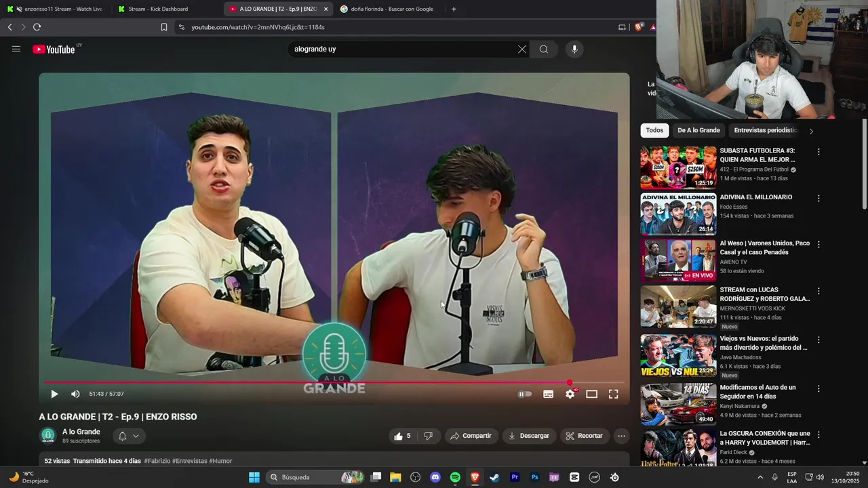868x488 pixels.
Task: Select the Entrevistas periodísticas chip
Action: click(x=765, y=130)
